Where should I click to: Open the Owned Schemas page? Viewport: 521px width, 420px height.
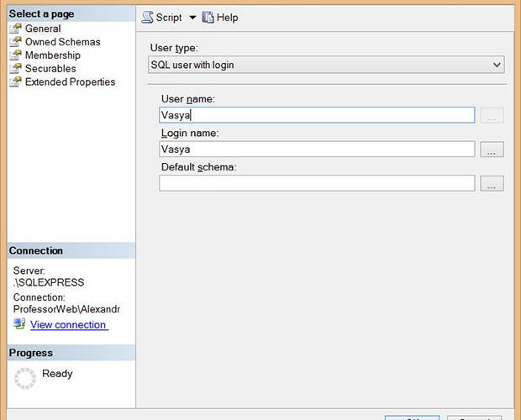point(62,42)
